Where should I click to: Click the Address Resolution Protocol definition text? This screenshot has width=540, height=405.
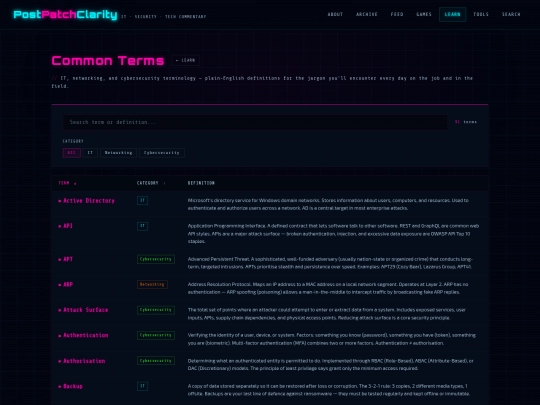(328, 288)
